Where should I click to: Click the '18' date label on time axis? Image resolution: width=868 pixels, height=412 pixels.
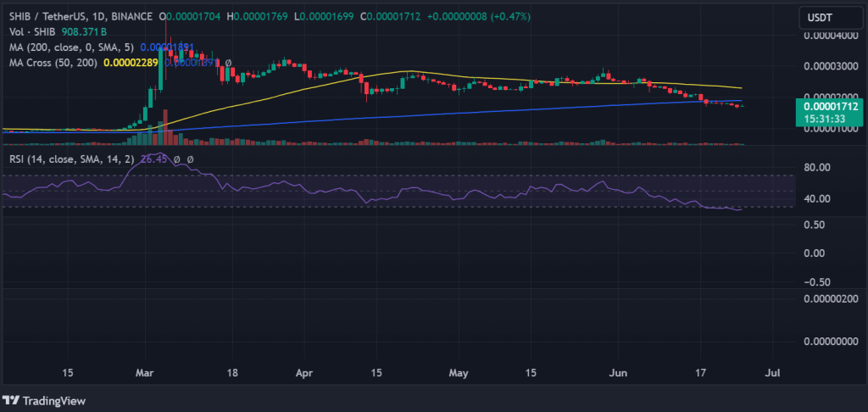point(232,373)
